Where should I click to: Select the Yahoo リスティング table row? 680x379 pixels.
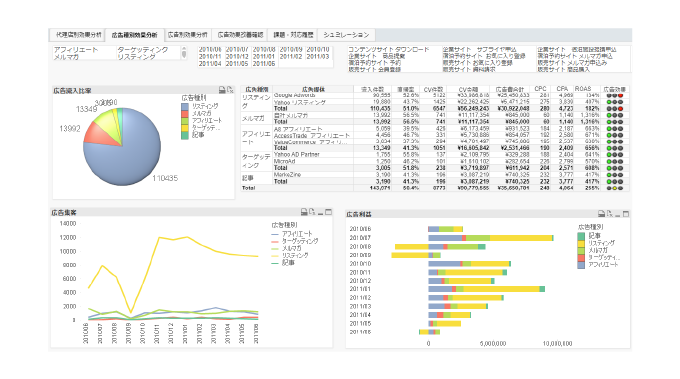[435, 102]
